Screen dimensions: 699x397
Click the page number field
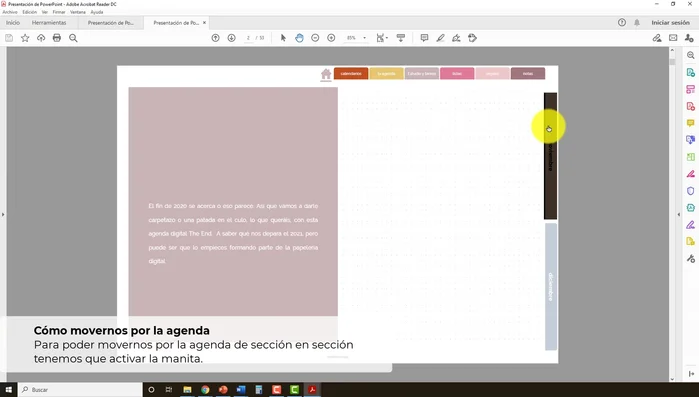(x=248, y=38)
